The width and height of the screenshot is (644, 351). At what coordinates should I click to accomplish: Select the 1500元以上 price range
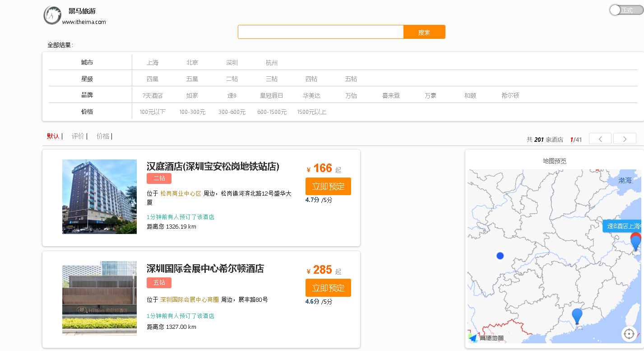point(311,112)
